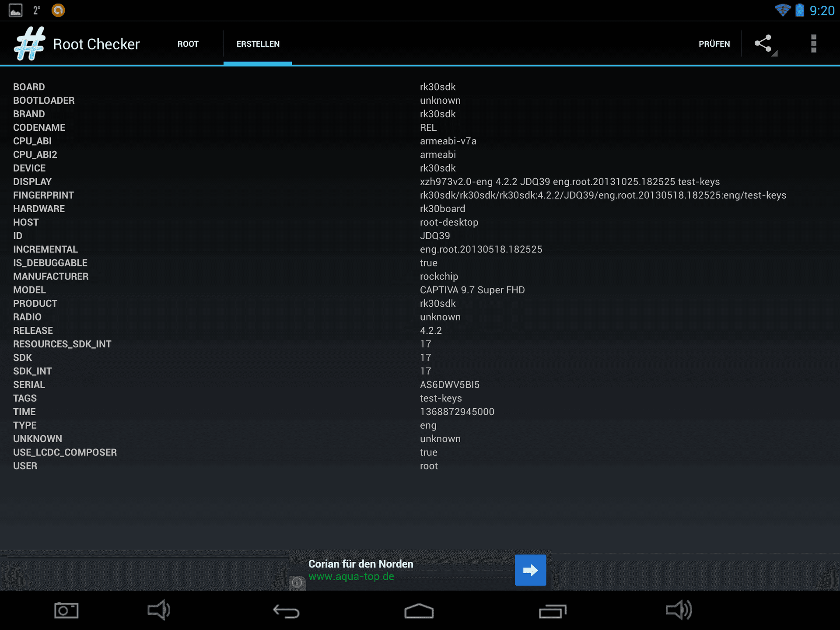The height and width of the screenshot is (630, 840).
Task: Select the CODENAME value REL
Action: click(428, 128)
